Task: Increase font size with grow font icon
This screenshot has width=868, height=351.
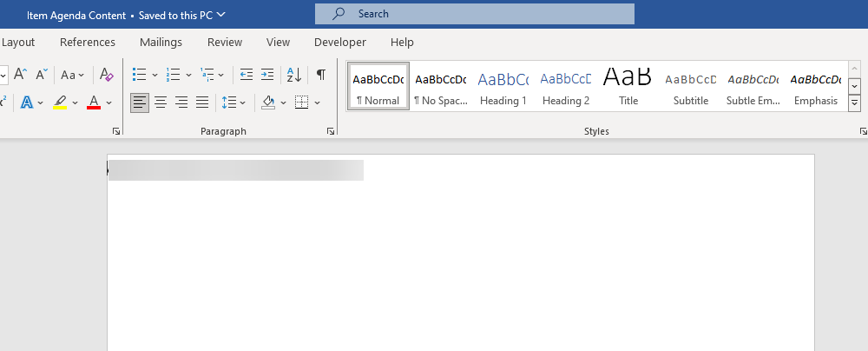Action: (21, 75)
